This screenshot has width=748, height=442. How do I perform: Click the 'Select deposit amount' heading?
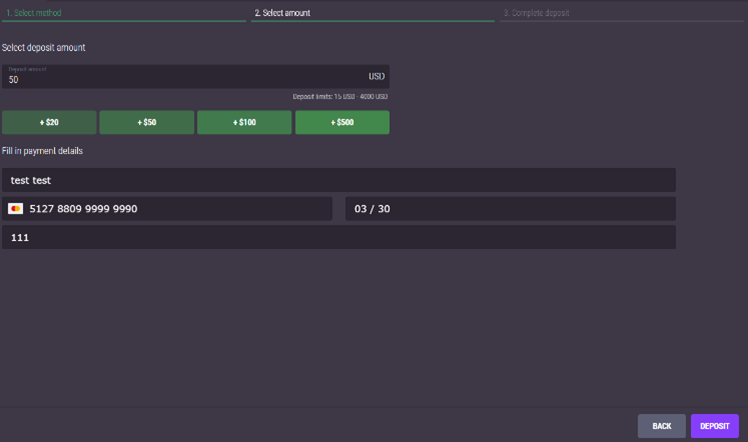click(43, 48)
